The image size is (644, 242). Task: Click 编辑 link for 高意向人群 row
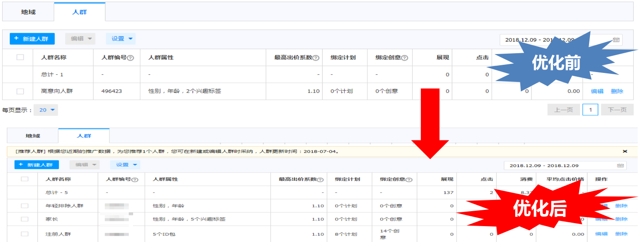[597, 91]
